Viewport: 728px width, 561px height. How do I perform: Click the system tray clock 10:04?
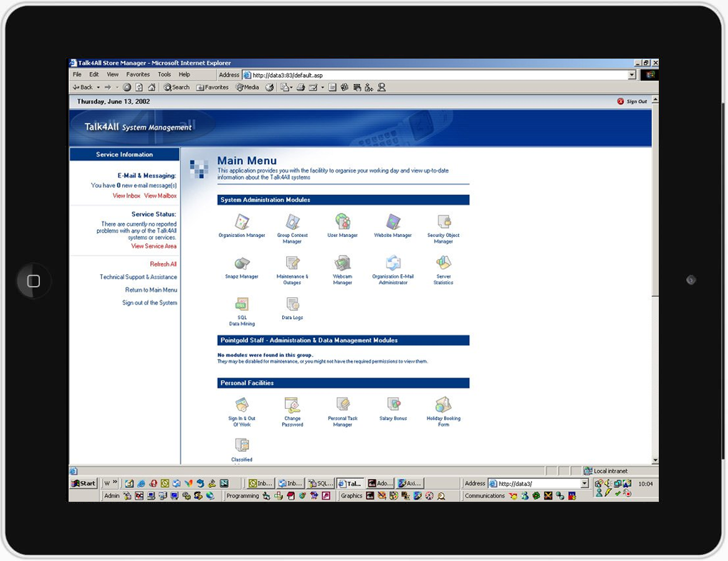coord(645,484)
